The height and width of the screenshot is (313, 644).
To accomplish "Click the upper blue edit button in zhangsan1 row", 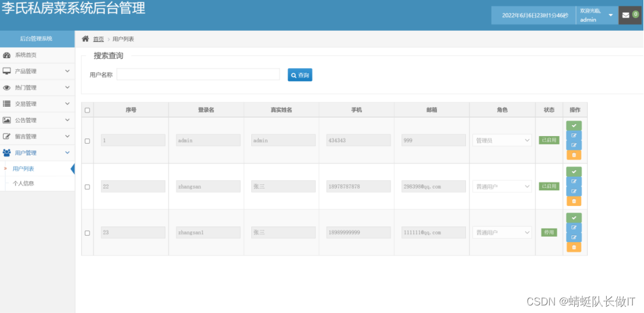I will (574, 227).
